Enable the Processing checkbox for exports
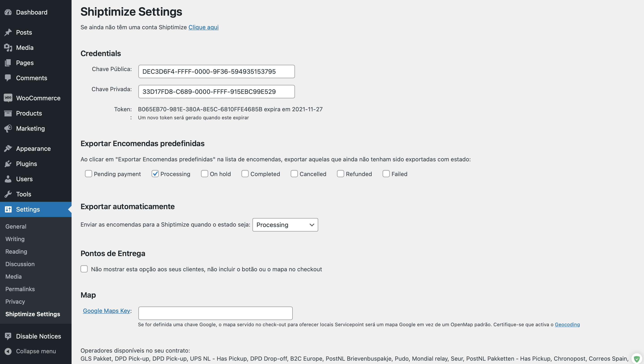Image resolution: width=644 pixels, height=364 pixels. [x=155, y=174]
